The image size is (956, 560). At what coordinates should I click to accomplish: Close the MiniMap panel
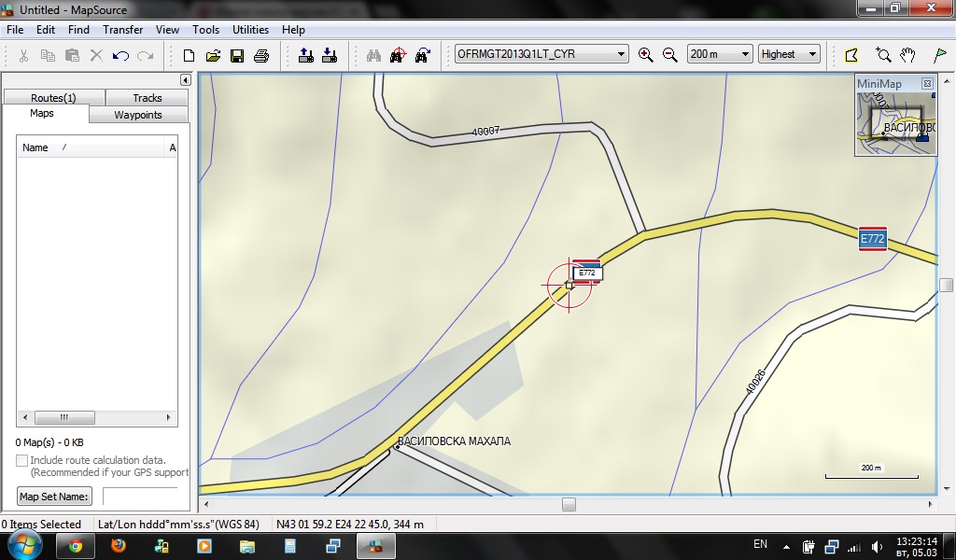[x=927, y=83]
